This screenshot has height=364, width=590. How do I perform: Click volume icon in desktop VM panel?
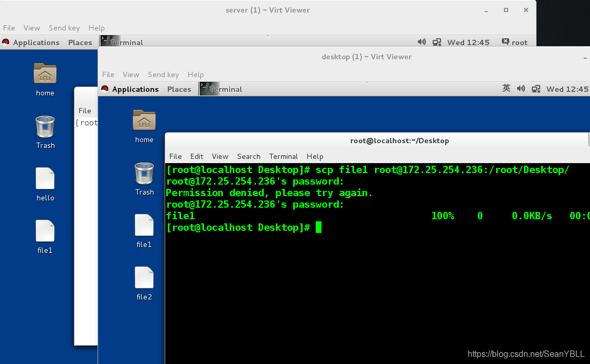point(521,89)
